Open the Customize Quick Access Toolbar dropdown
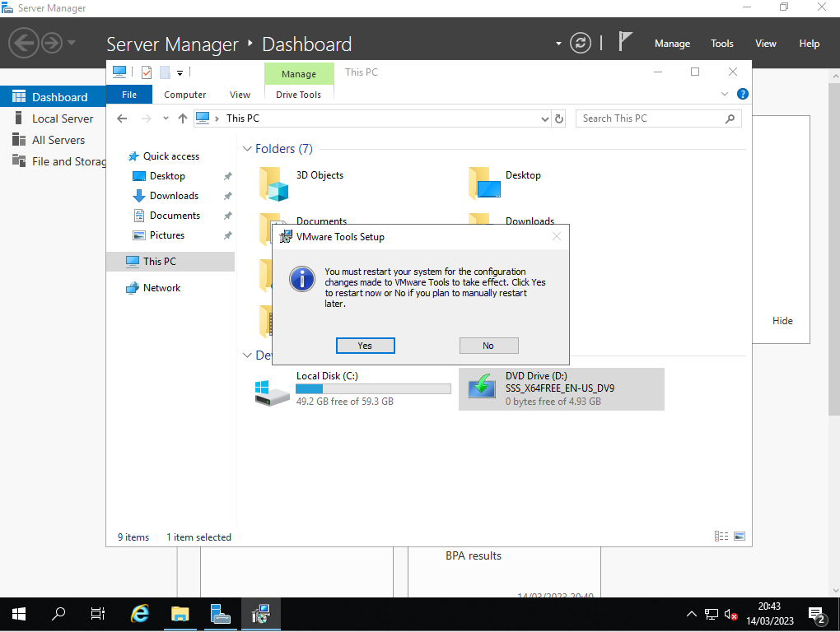The width and height of the screenshot is (840, 632). click(180, 72)
